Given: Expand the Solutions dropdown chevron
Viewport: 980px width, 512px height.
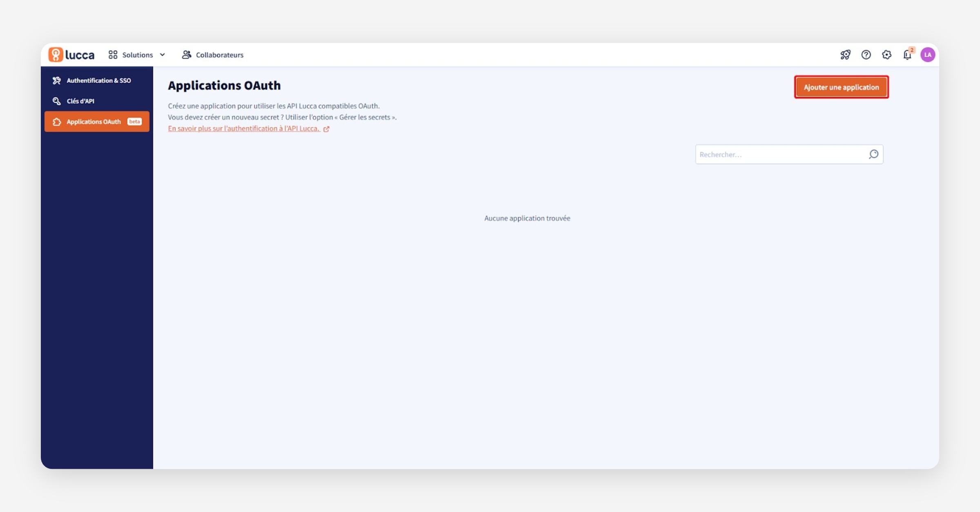Looking at the screenshot, I should click(163, 55).
